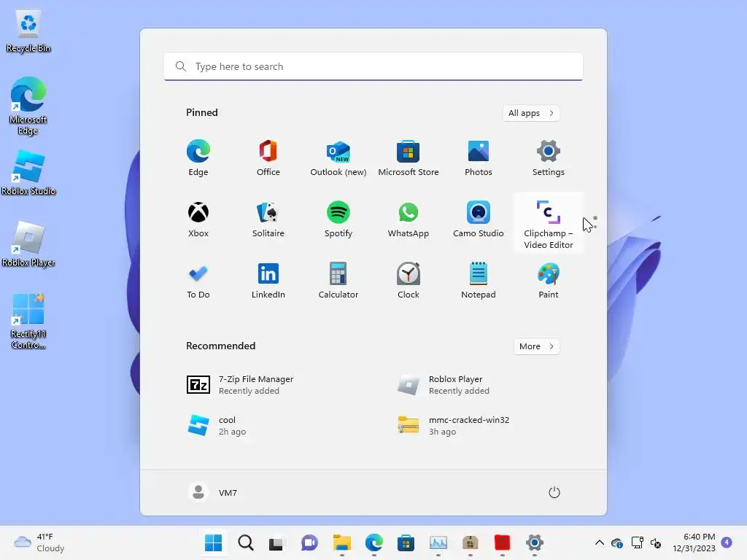Open File Explorer from taskbar
The image size is (747, 560).
[341, 542]
